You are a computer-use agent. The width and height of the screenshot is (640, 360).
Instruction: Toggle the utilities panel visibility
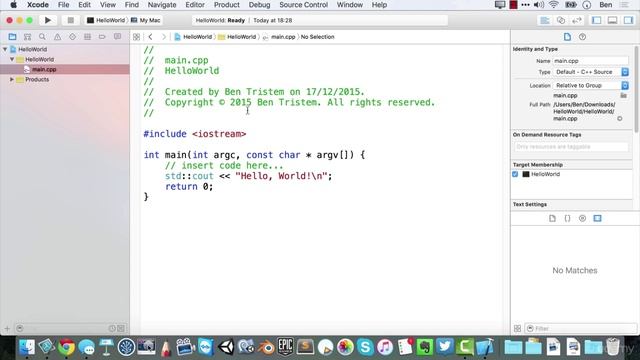[x=628, y=20]
